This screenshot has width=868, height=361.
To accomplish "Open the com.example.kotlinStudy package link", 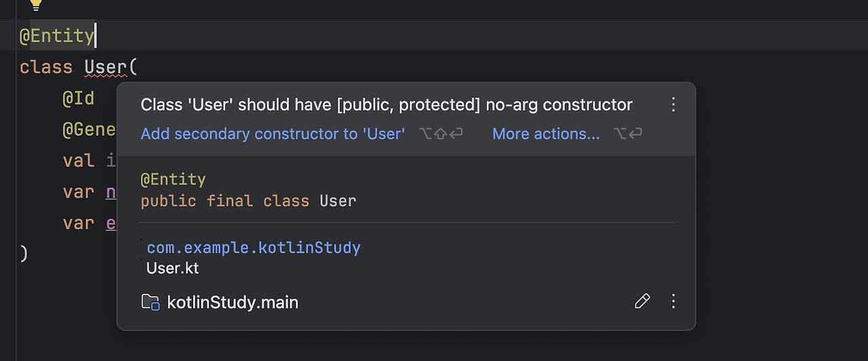I will pyautogui.click(x=254, y=248).
